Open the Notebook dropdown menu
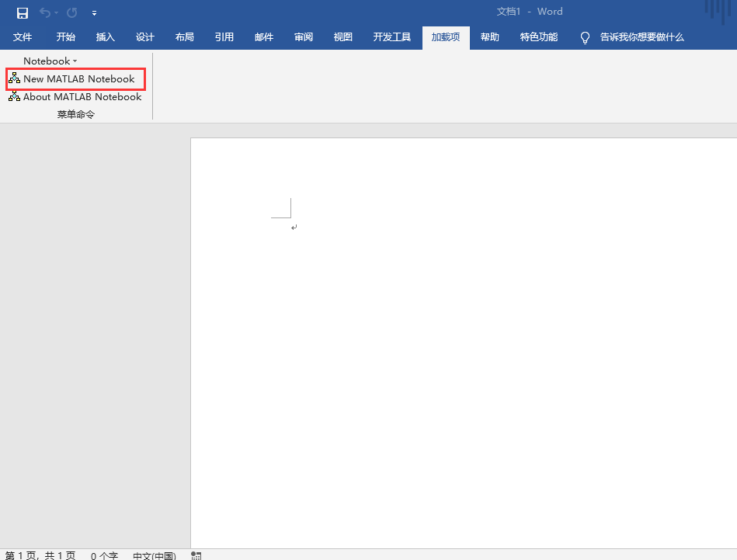Viewport: 737px width, 560px height. [49, 61]
